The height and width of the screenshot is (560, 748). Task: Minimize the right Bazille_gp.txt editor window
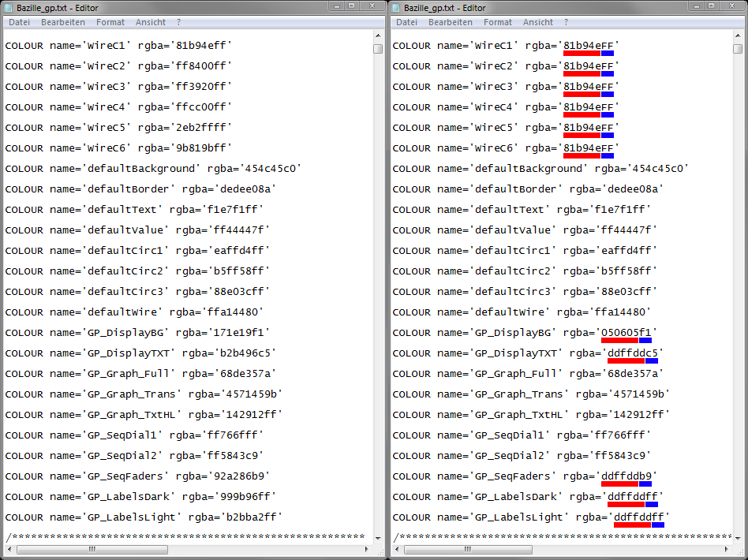pos(696,6)
